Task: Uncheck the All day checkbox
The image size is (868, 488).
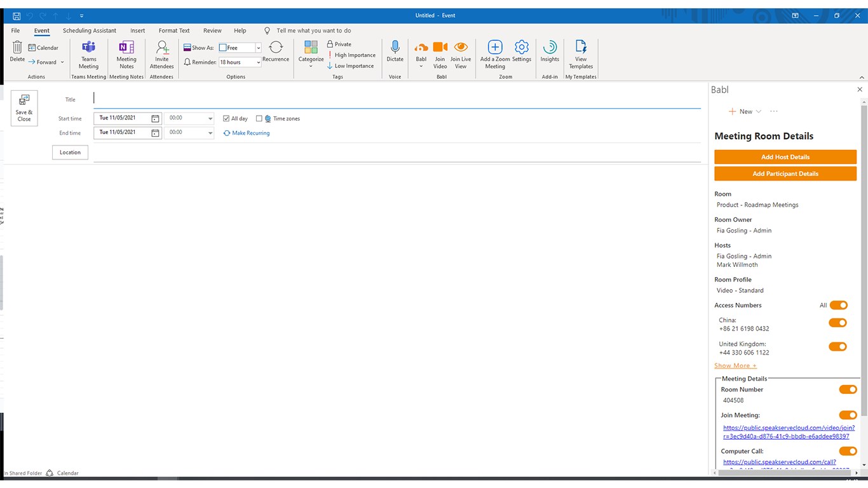Action: pos(226,119)
